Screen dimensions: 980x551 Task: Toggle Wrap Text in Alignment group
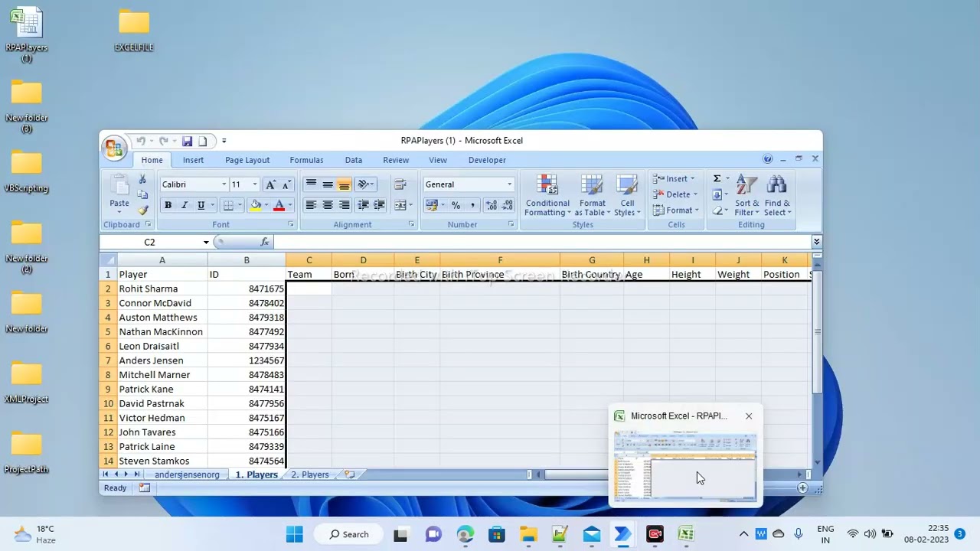pyautogui.click(x=400, y=184)
